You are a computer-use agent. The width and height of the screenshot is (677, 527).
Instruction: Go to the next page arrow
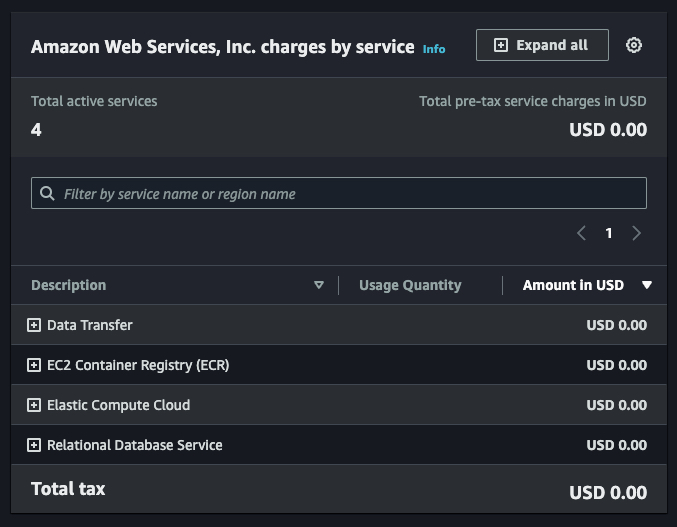637,233
